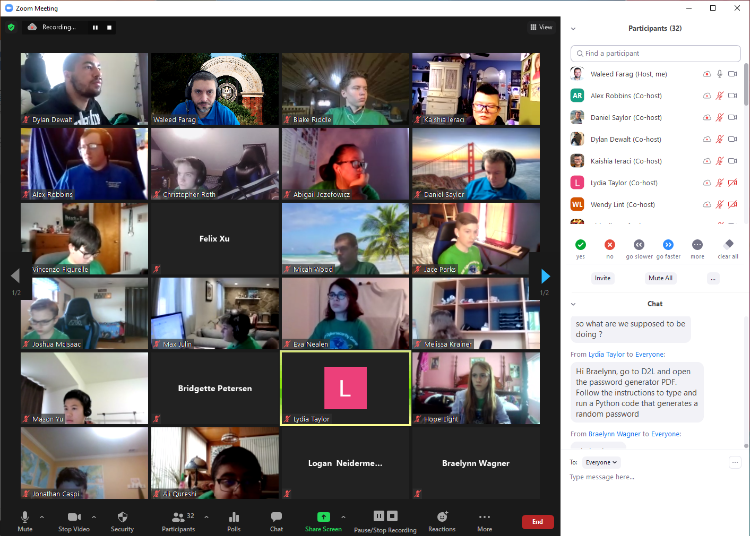750x536 pixels.
Task: Open participants more options ellipsis button
Action: pyautogui.click(x=713, y=279)
